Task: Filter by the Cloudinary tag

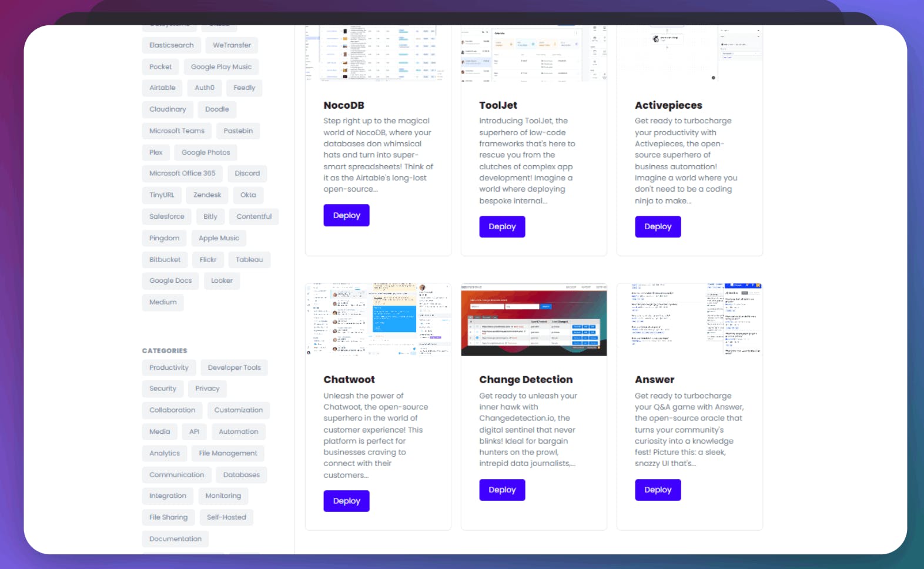Action: coord(168,109)
